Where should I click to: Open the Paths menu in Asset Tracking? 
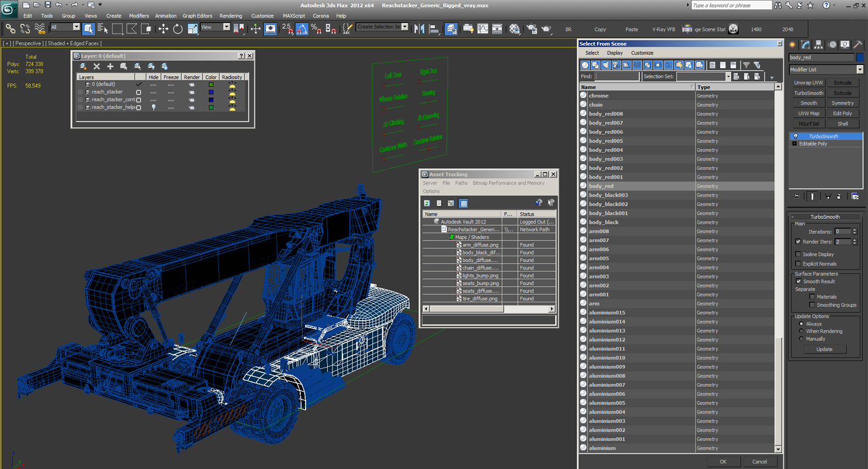(462, 183)
